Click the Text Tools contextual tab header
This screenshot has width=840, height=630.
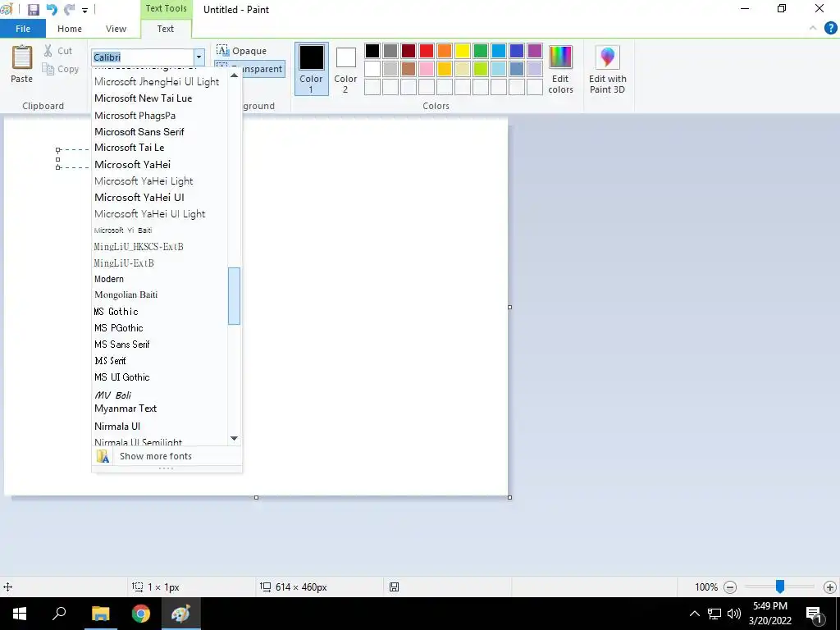click(166, 8)
